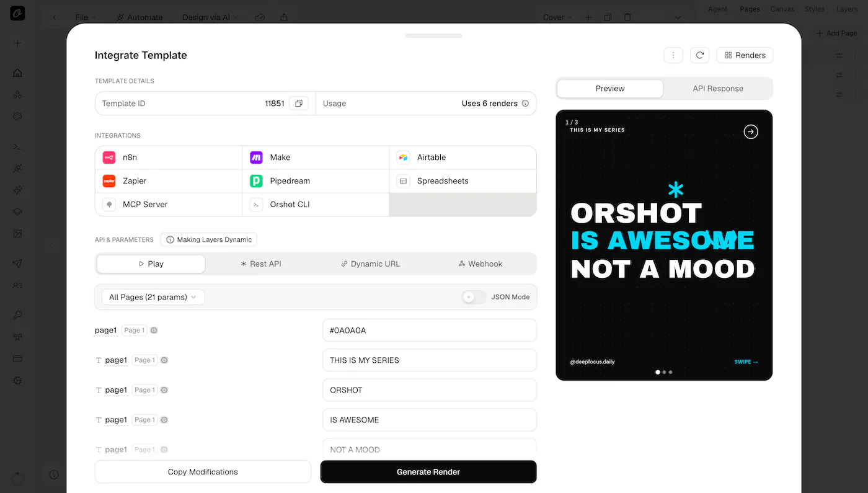Select the MCP Server integration

pos(169,205)
